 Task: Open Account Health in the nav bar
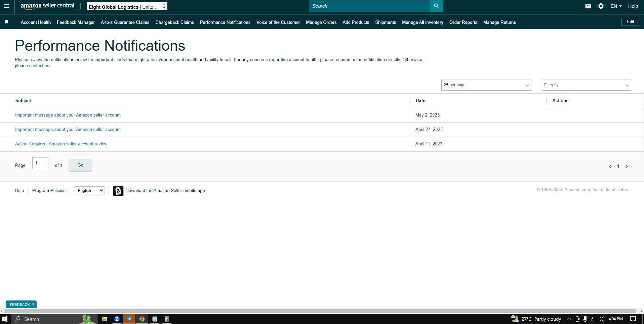click(36, 22)
